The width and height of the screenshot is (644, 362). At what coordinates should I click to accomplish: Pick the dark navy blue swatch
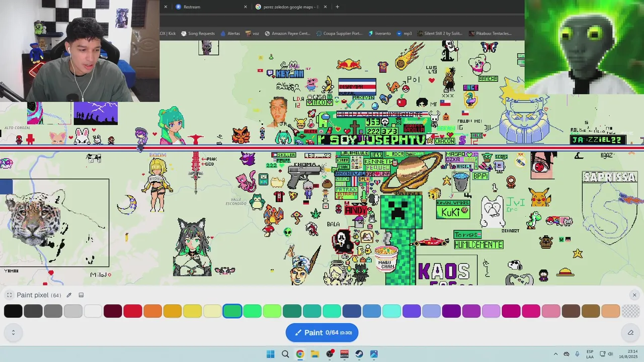click(352, 311)
